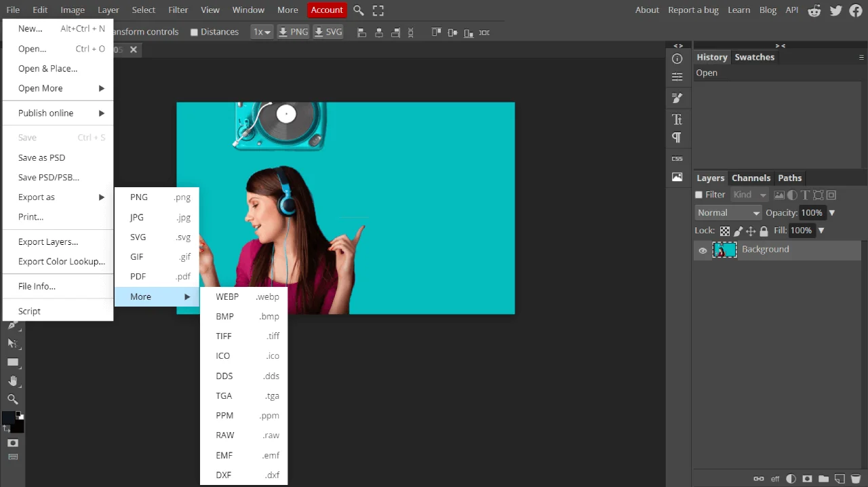The image size is (868, 487).
Task: Expand the Publish online submenu
Action: tap(58, 113)
